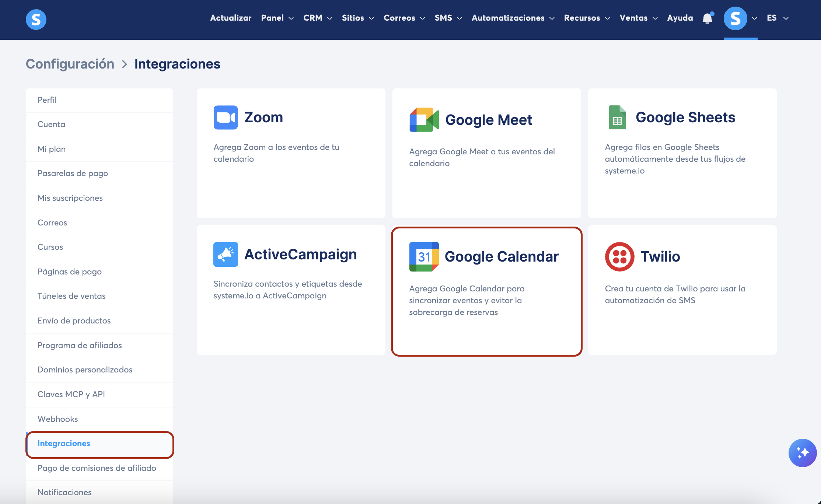Expand the Panel dropdown menu
The width and height of the screenshot is (821, 504).
[x=277, y=18]
